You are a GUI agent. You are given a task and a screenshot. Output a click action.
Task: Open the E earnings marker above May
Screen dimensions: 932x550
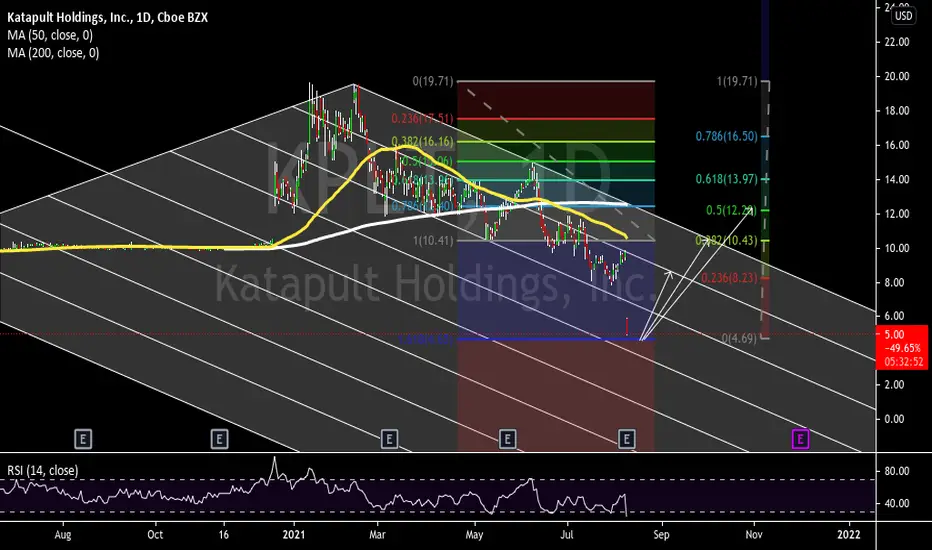pos(507,439)
